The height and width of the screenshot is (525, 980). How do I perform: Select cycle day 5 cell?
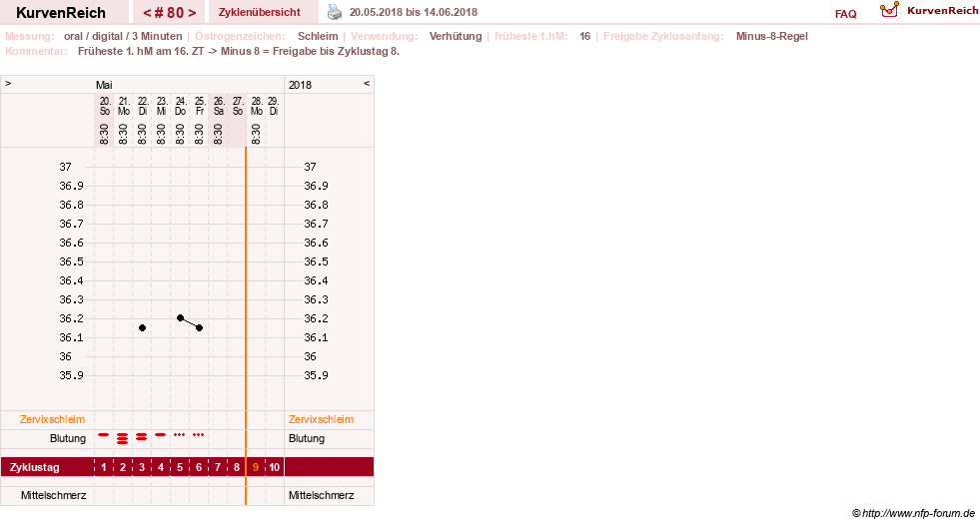180,467
